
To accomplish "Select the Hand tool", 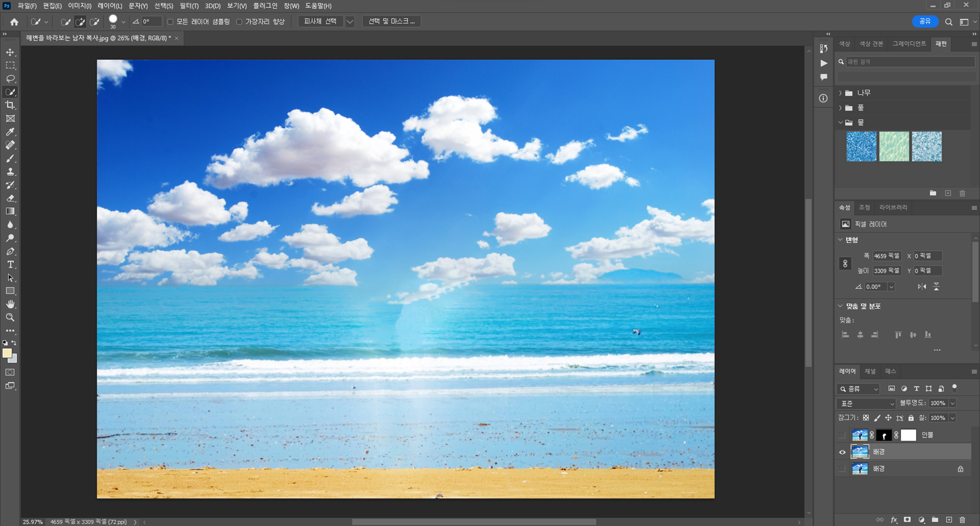I will [10, 304].
